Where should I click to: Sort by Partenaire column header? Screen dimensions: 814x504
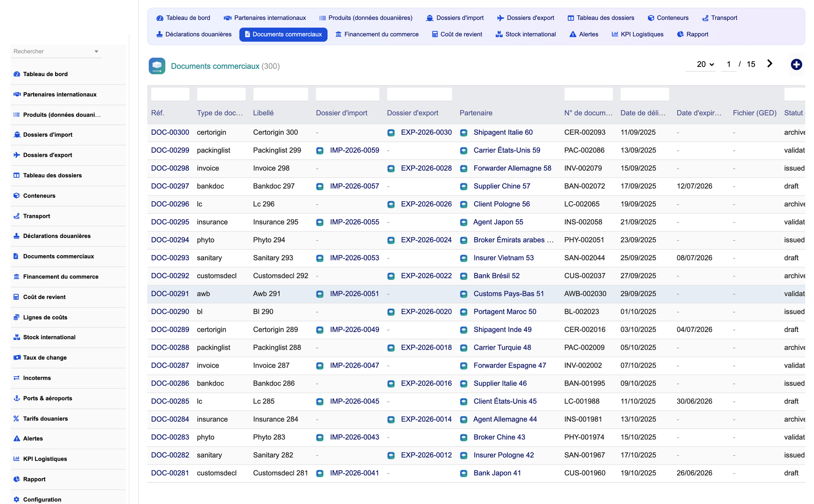pos(476,113)
